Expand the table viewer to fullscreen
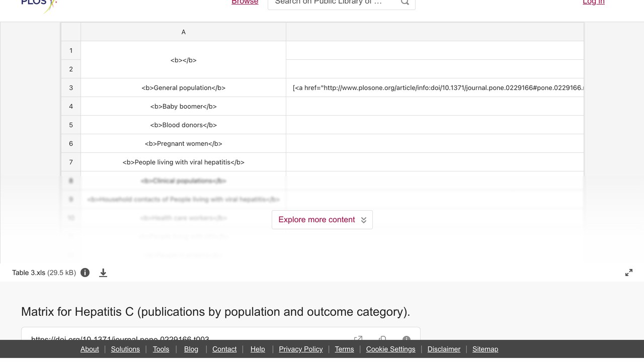The height and width of the screenshot is (362, 644). coord(629,273)
